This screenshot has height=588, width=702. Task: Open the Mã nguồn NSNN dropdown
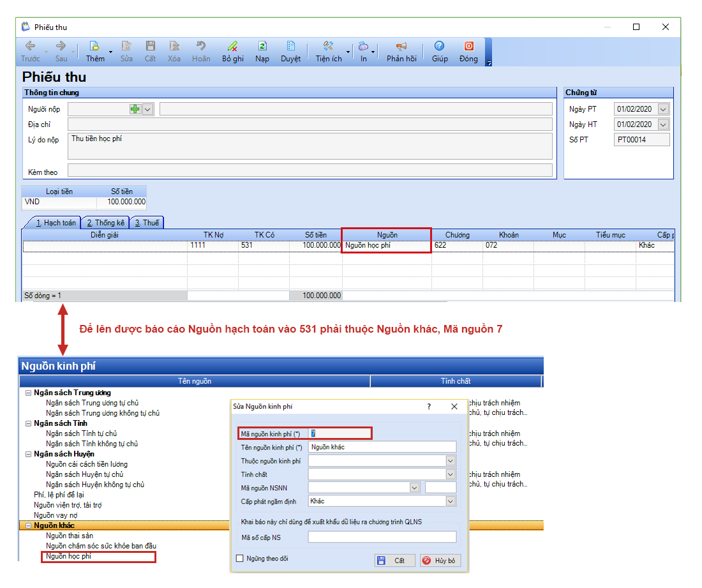[x=415, y=488]
